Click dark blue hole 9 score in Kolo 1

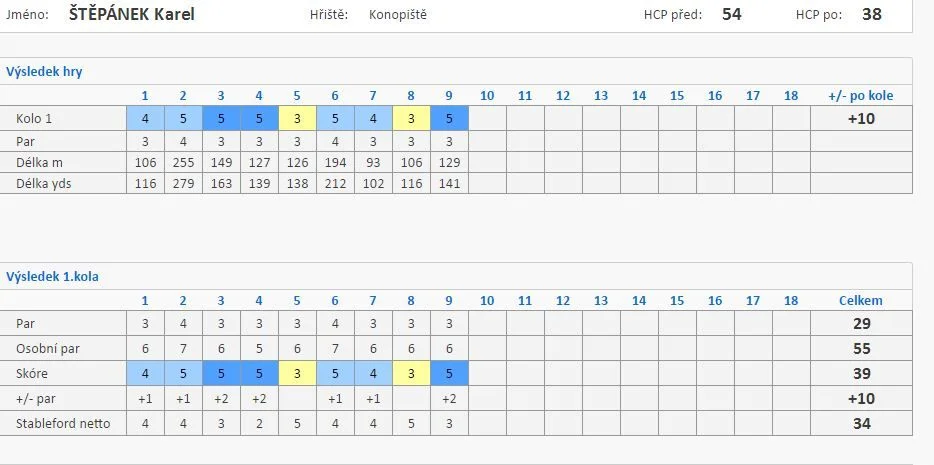click(x=449, y=118)
